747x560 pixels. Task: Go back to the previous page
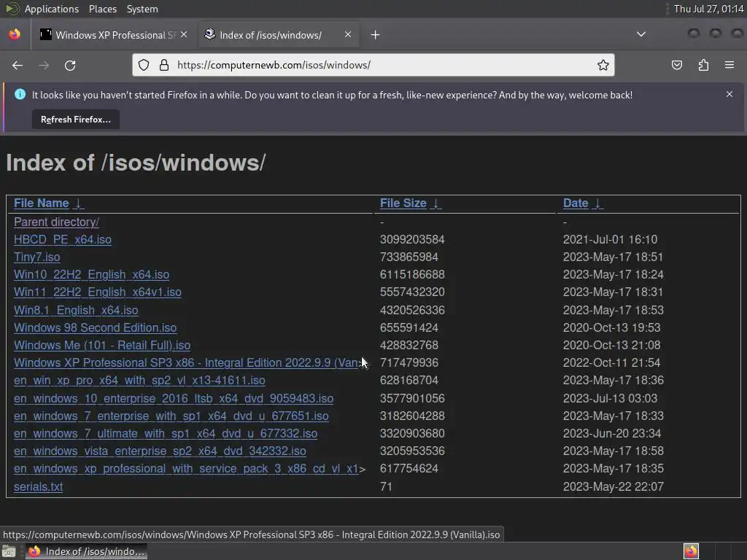pos(18,65)
